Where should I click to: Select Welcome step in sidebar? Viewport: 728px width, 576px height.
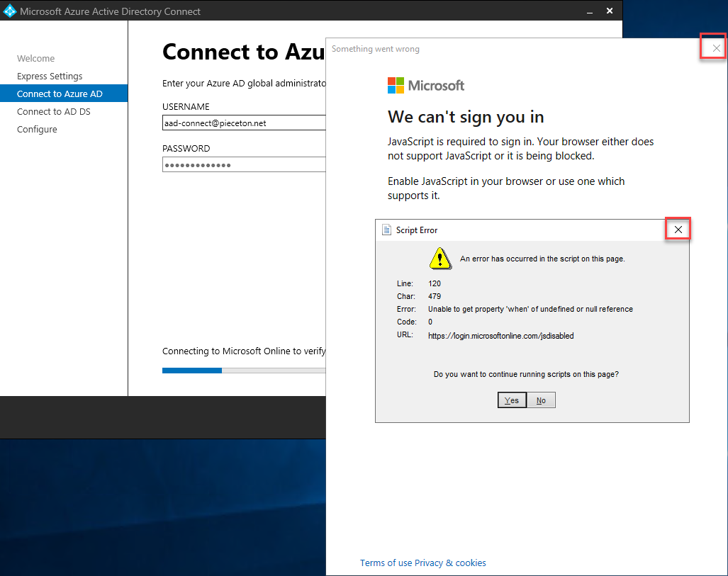tap(35, 59)
